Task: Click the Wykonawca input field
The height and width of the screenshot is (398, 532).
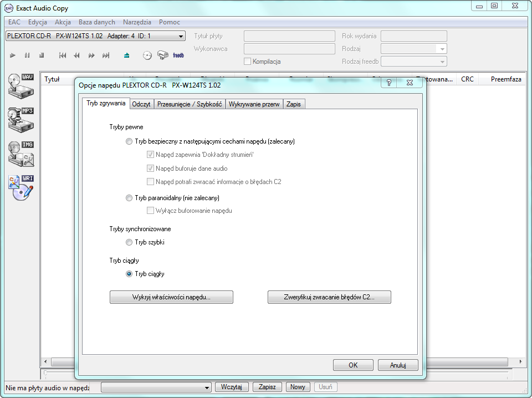Action: point(289,49)
